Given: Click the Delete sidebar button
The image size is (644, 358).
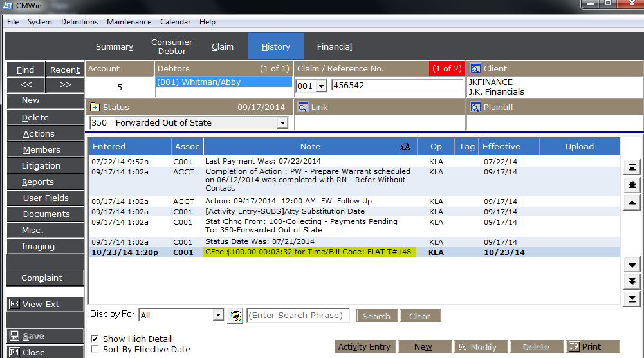Looking at the screenshot, I should (45, 118).
